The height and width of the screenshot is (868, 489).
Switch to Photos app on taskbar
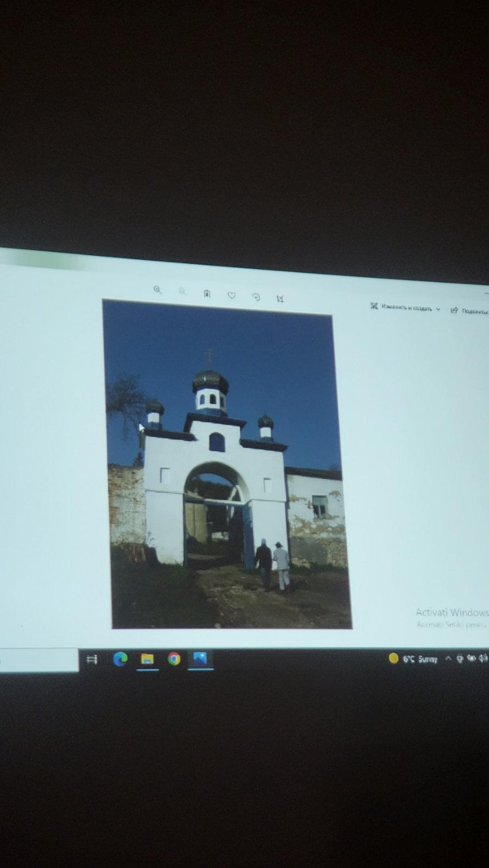click(200, 658)
